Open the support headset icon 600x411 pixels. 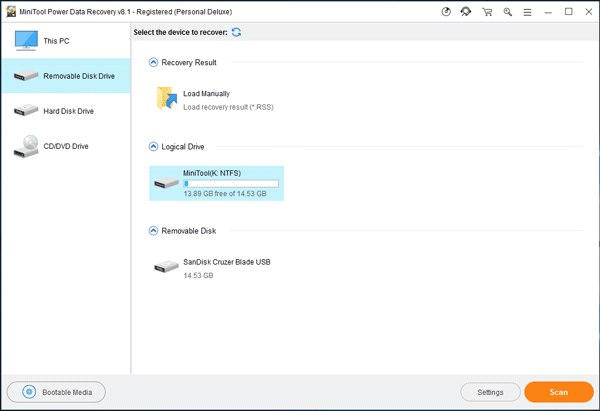[465, 12]
